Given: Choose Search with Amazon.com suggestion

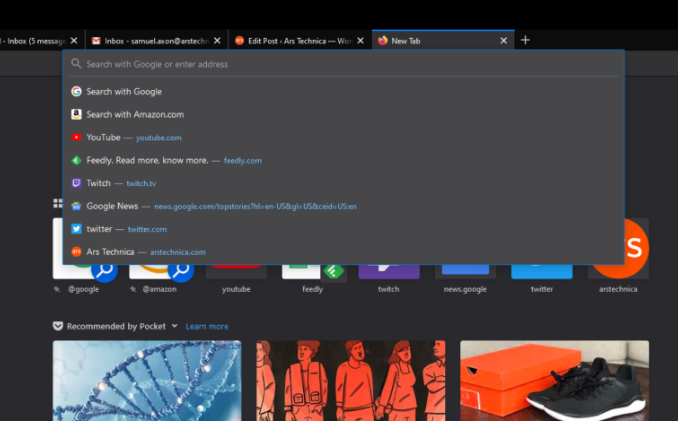Looking at the screenshot, I should pyautogui.click(x=344, y=115).
